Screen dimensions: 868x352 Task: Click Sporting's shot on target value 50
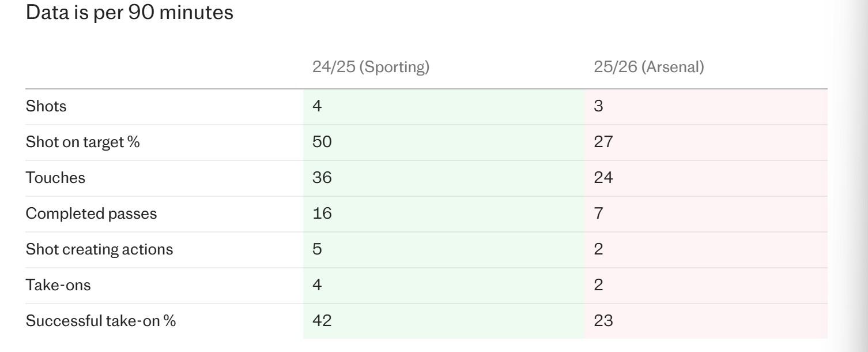pyautogui.click(x=322, y=142)
